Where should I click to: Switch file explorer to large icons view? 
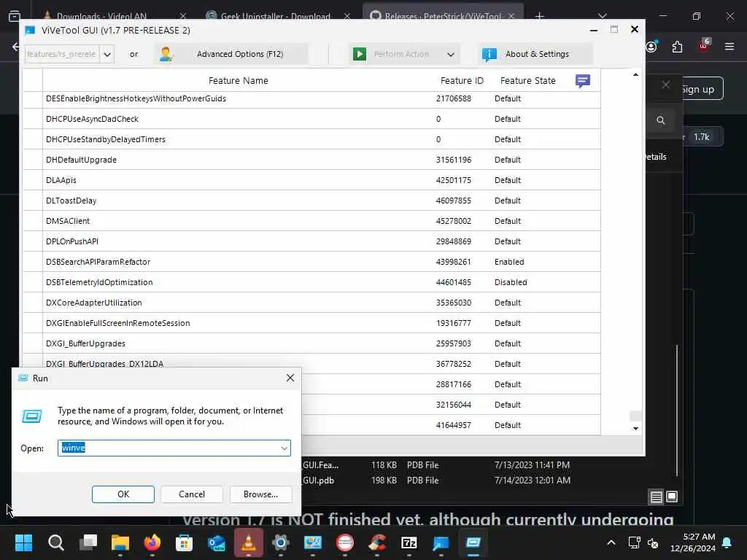point(672,497)
